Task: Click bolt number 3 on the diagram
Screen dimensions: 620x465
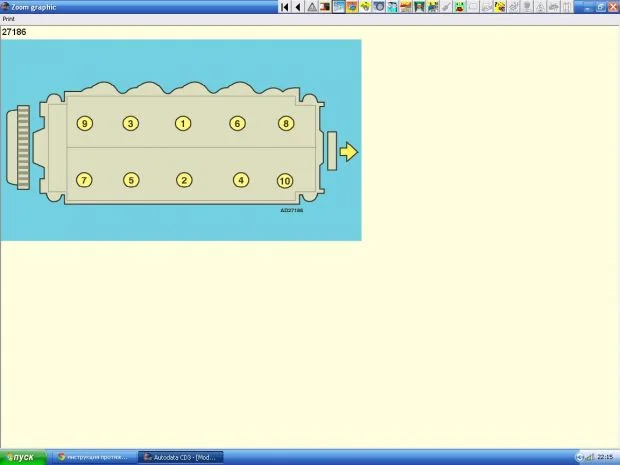Action: pyautogui.click(x=130, y=124)
